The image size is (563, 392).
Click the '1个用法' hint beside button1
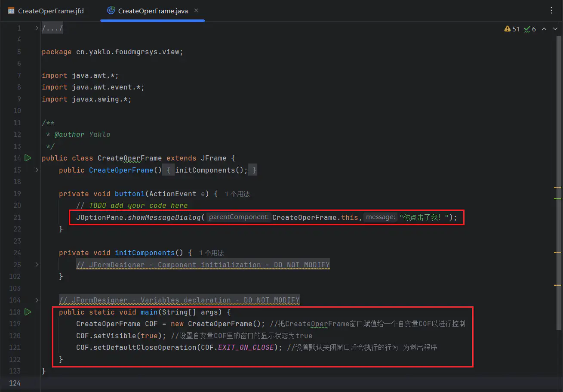tap(237, 194)
